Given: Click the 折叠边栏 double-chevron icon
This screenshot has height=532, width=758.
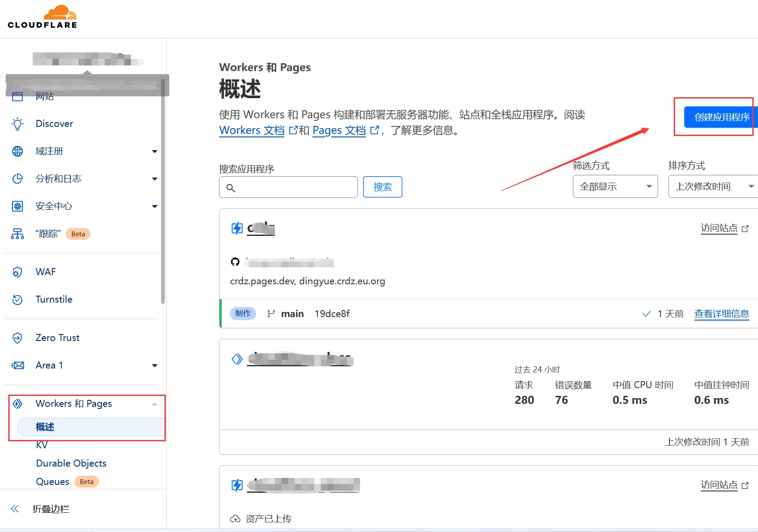Looking at the screenshot, I should tap(15, 509).
